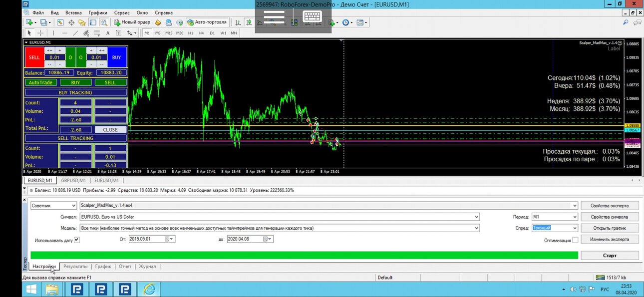
Task: Toggle the Strategy Tester icon
Action: 104,22
